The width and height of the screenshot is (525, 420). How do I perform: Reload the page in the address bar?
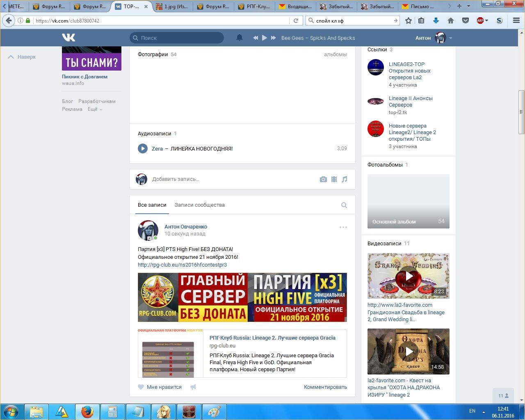click(x=296, y=21)
